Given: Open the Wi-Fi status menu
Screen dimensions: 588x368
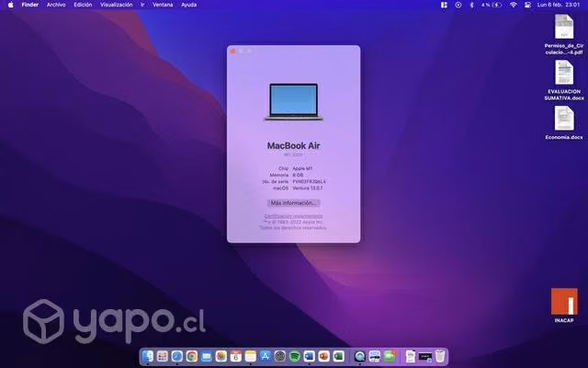Looking at the screenshot, I should click(514, 5).
